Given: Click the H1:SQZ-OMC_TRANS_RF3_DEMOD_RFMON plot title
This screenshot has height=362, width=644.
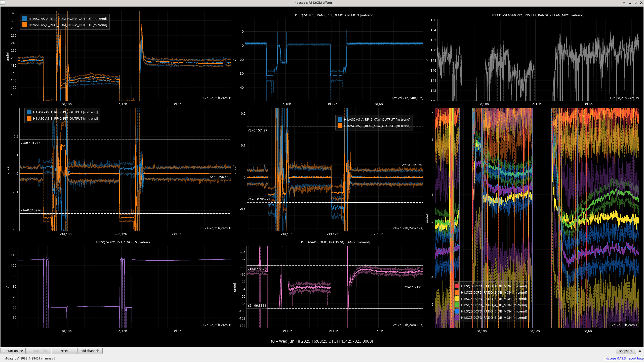Looking at the screenshot, I should click(x=334, y=15).
